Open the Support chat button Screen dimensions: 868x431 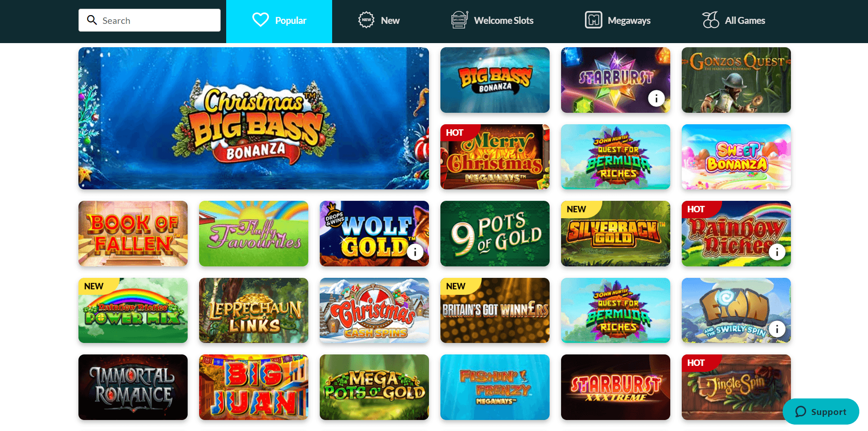820,411
